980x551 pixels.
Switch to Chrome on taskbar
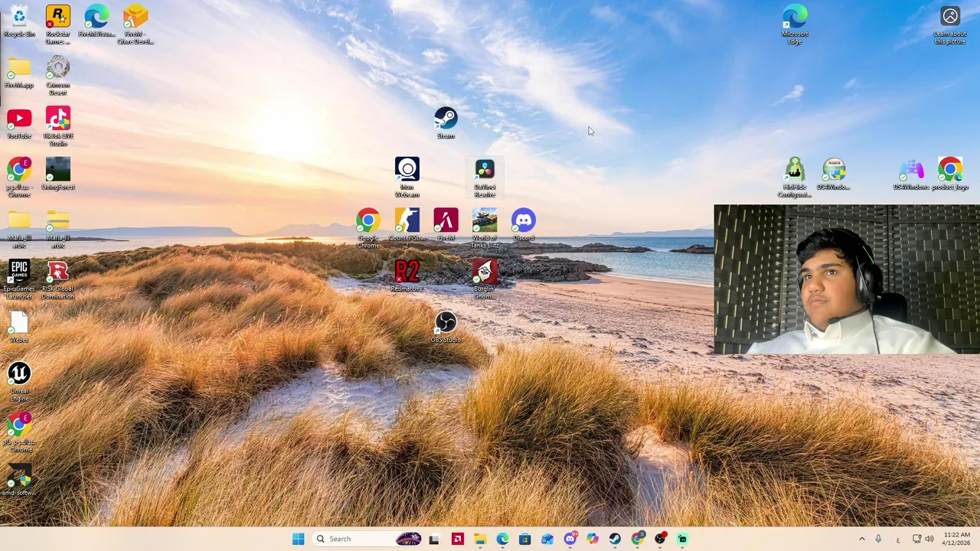point(638,539)
